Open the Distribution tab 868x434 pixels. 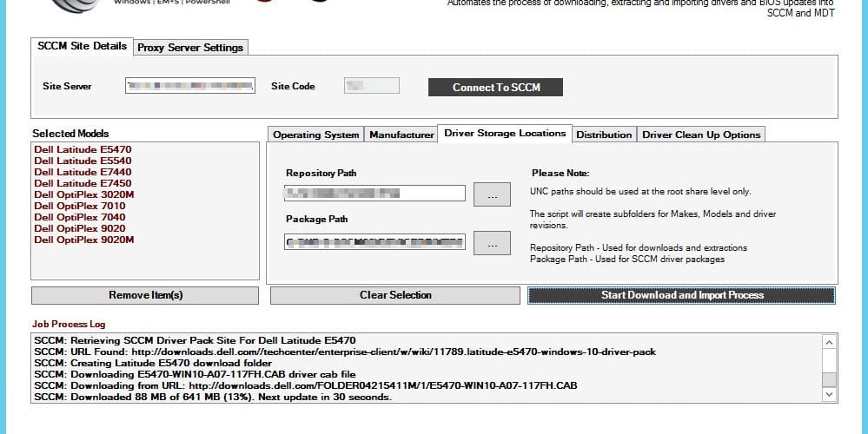click(x=603, y=135)
